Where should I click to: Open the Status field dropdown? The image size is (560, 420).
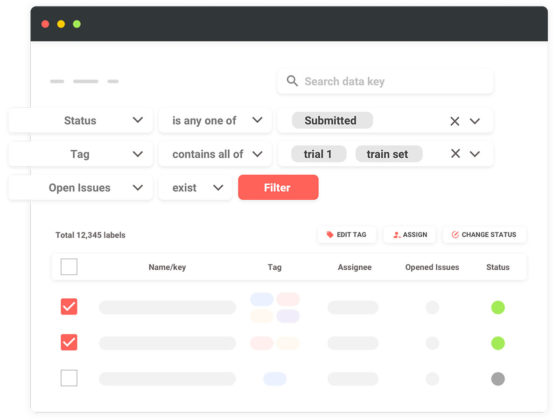coord(81,120)
